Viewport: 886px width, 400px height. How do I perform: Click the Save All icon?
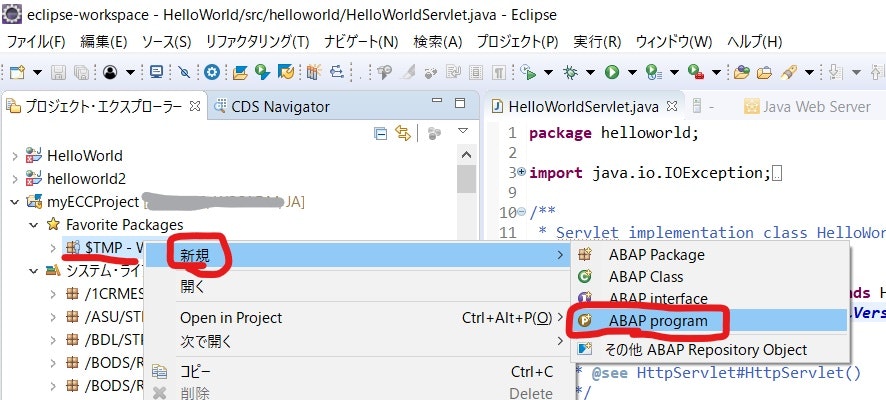(81, 72)
